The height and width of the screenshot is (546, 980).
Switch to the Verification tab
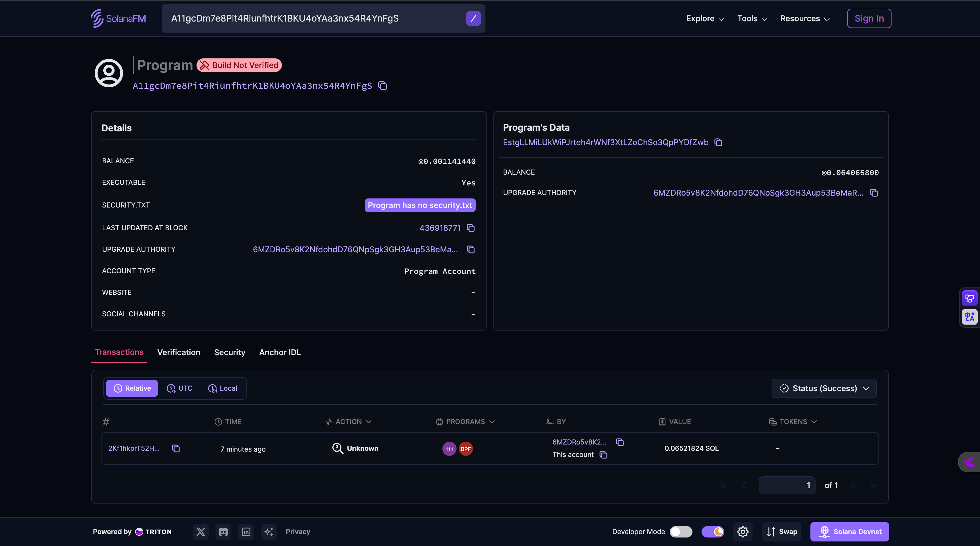tap(178, 352)
